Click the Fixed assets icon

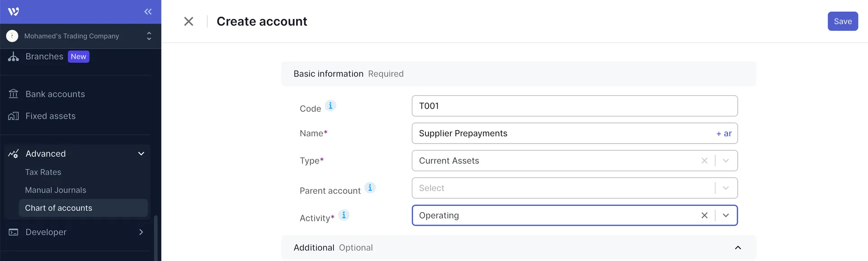[14, 116]
